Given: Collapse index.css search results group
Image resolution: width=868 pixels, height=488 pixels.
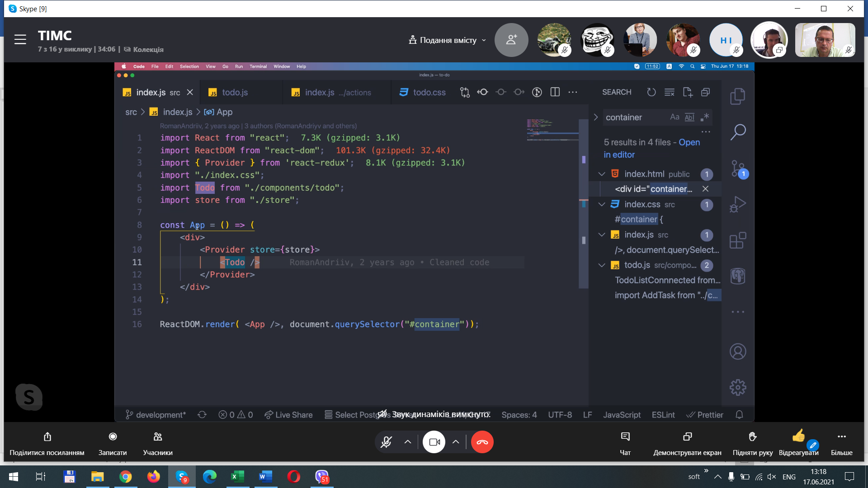Looking at the screenshot, I should tap(602, 204).
